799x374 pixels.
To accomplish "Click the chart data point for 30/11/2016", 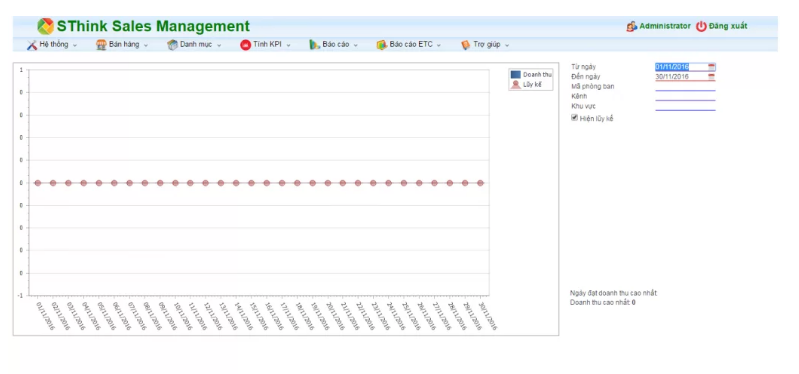I will pyautogui.click(x=480, y=183).
